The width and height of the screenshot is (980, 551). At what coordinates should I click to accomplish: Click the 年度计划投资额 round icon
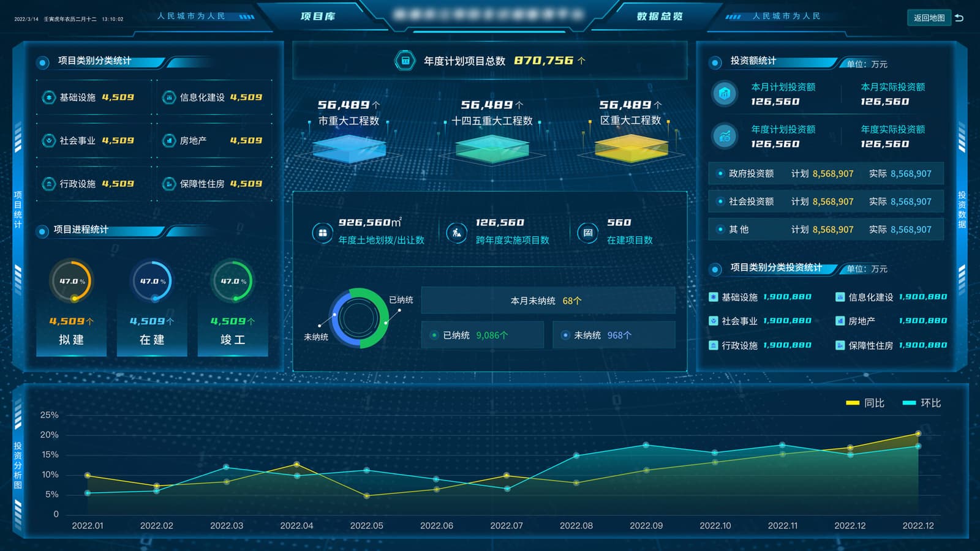point(725,136)
